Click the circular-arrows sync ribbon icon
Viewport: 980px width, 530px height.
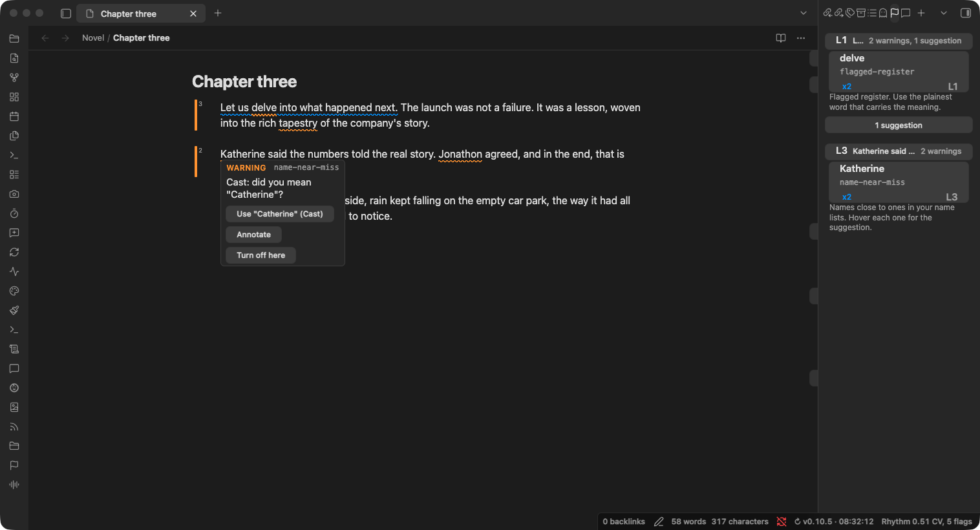[x=14, y=252]
